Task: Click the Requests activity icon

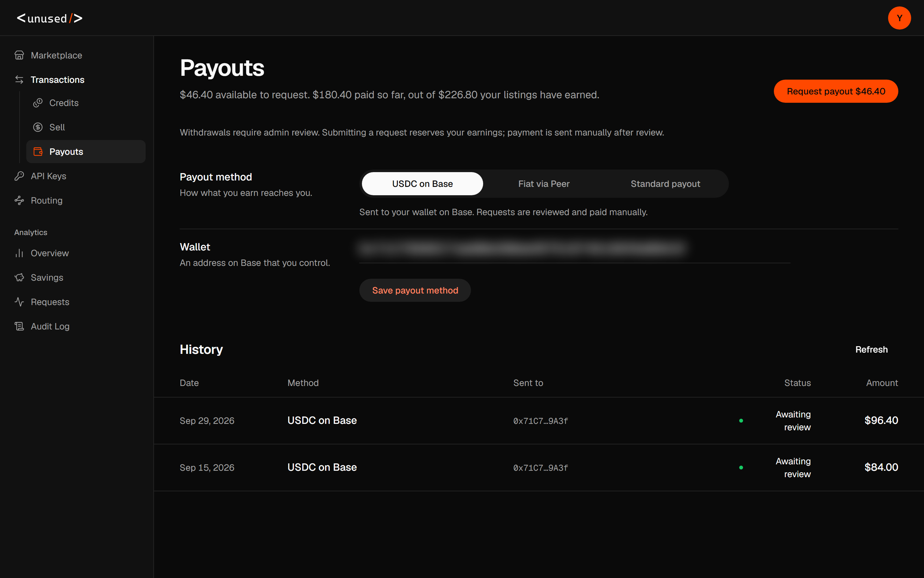Action: click(x=19, y=302)
